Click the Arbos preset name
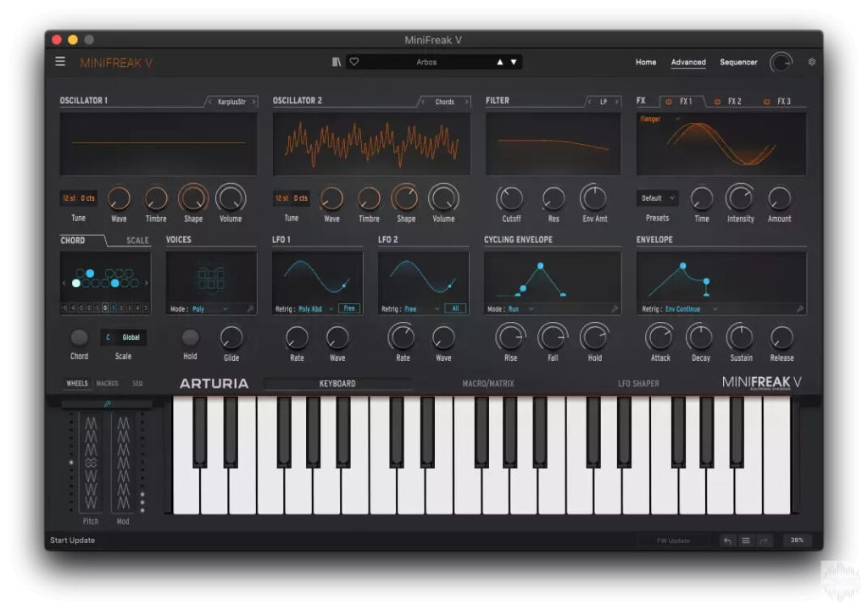 (426, 62)
